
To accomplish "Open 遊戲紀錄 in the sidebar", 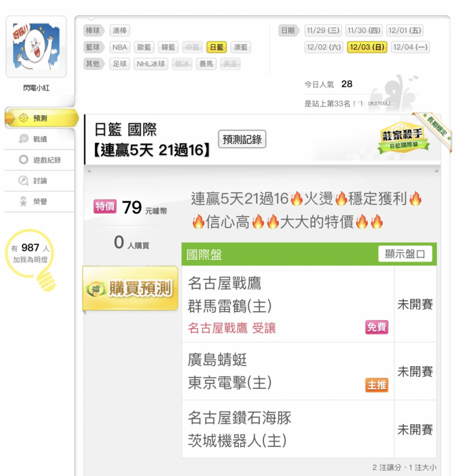I will (x=40, y=160).
